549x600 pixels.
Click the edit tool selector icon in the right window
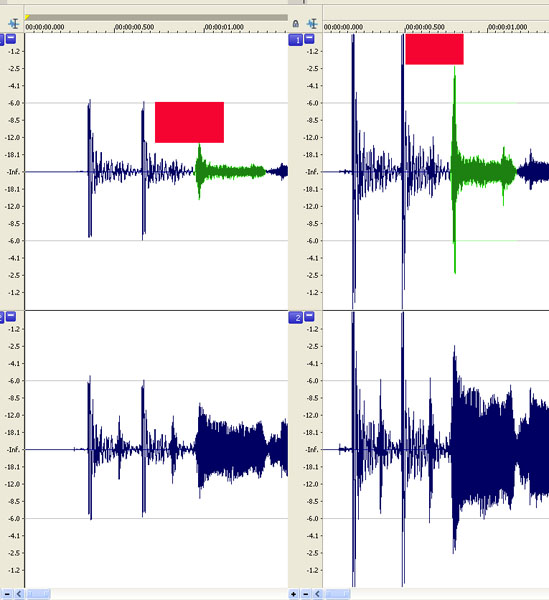[x=312, y=24]
